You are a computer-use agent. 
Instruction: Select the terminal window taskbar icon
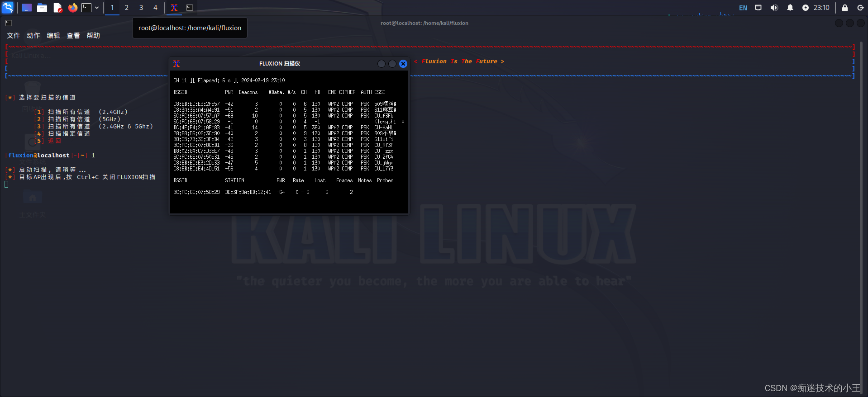[x=190, y=8]
